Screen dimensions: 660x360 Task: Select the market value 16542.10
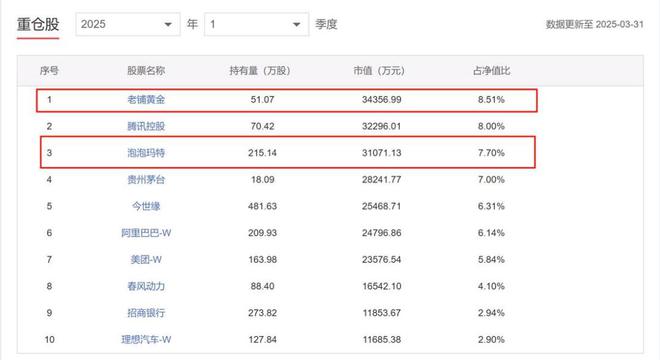pyautogui.click(x=382, y=286)
